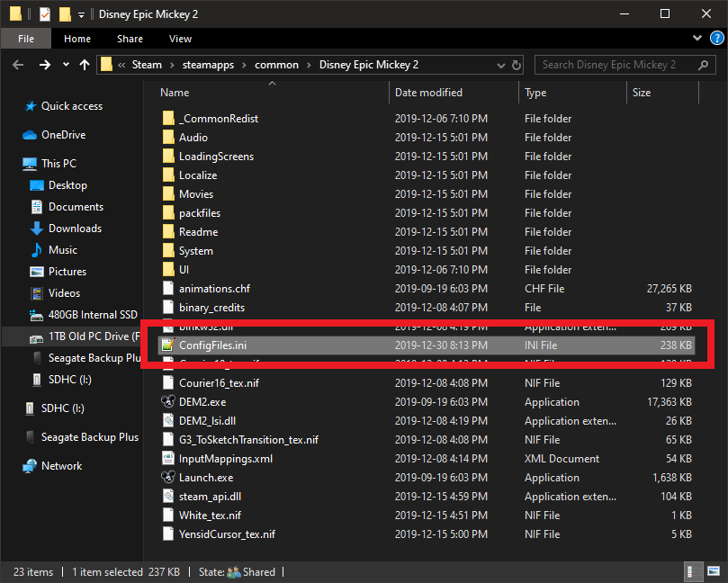
Task: Open the Help question mark icon
Action: (x=717, y=38)
